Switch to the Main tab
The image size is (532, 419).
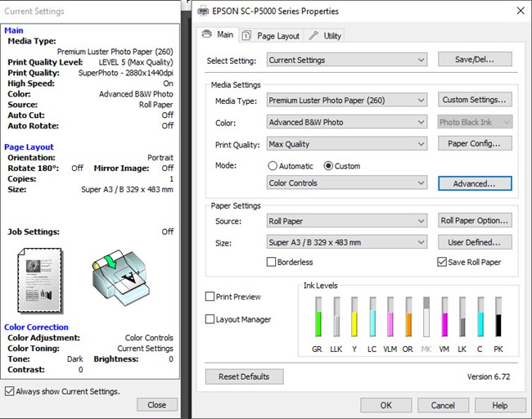tap(218, 34)
